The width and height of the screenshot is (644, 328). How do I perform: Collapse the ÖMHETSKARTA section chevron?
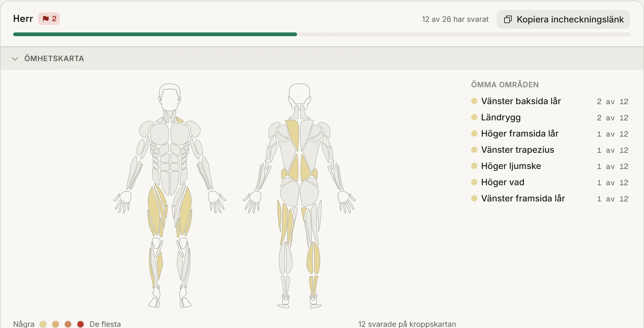coord(15,59)
